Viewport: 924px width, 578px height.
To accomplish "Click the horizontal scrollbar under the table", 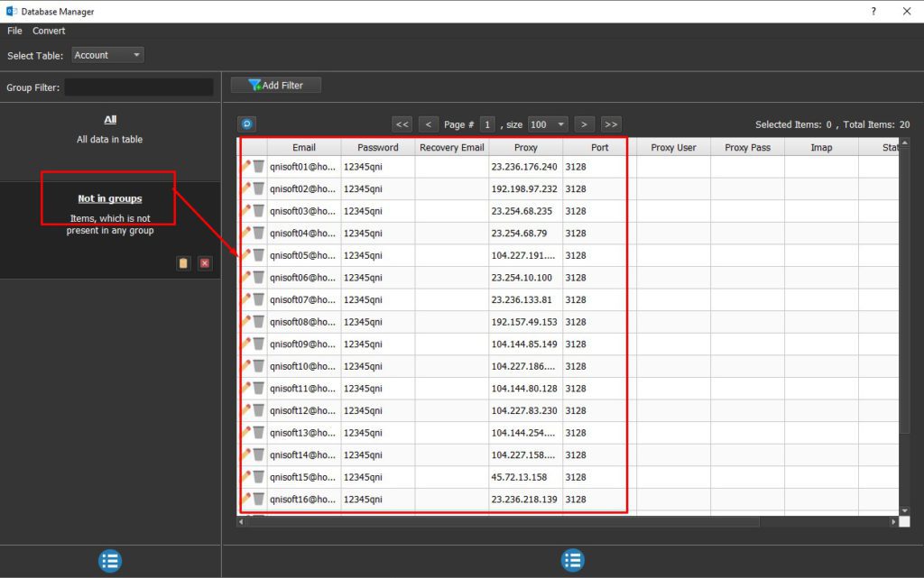I will tap(503, 521).
